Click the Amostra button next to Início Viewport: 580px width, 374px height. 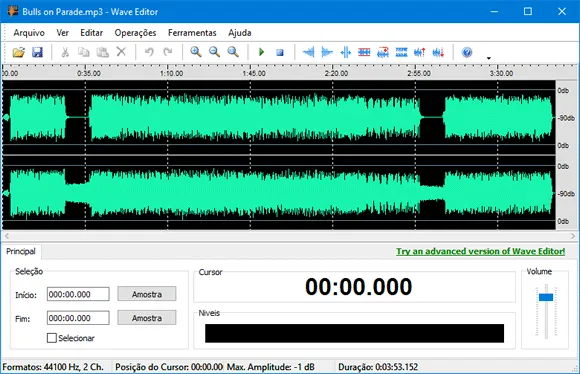[147, 294]
